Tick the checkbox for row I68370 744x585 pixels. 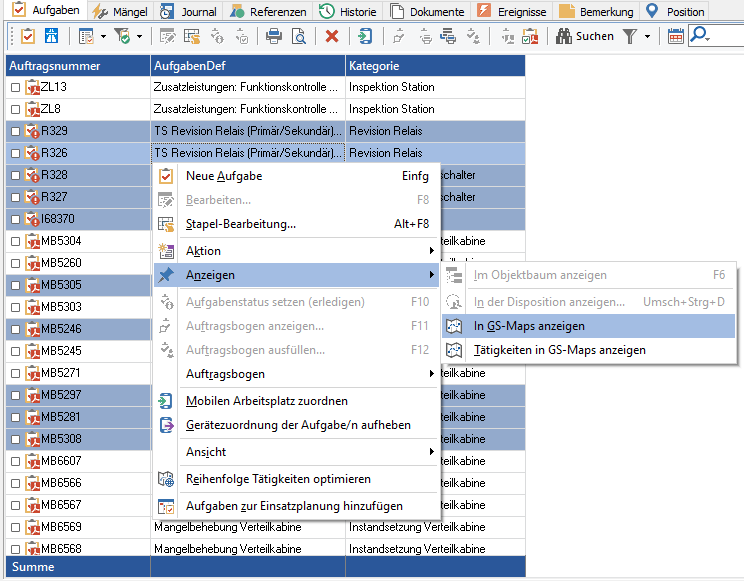[15, 219]
